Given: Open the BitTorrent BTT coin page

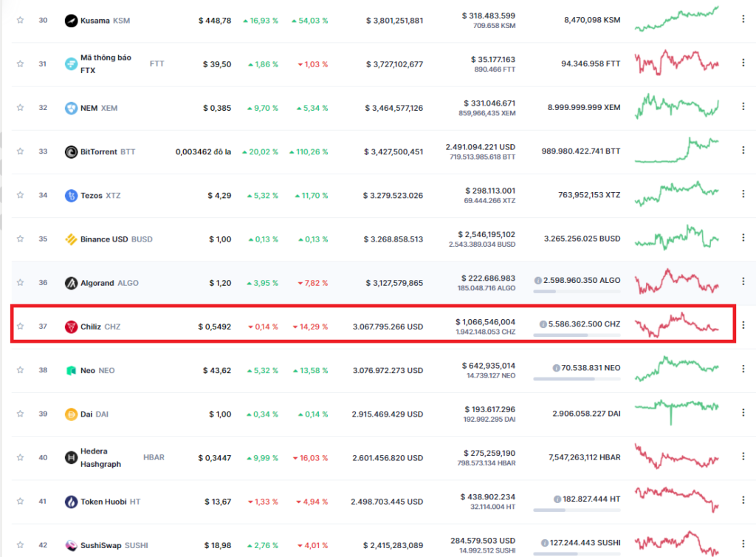Looking at the screenshot, I should [x=108, y=152].
